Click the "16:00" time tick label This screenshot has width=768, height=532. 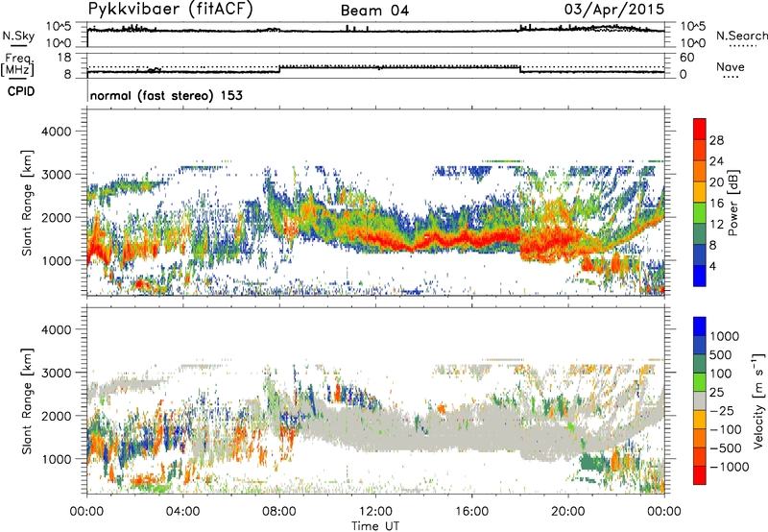point(471,512)
